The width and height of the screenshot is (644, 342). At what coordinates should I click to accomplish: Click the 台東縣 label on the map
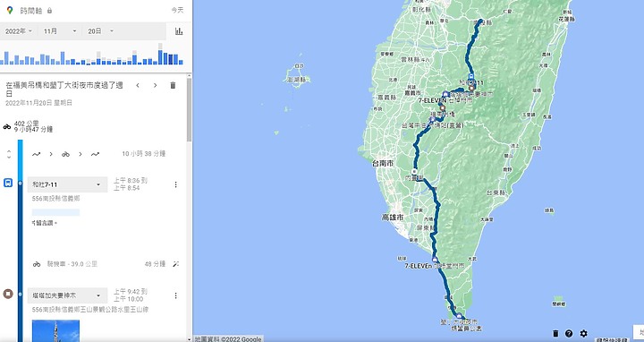(x=496, y=192)
